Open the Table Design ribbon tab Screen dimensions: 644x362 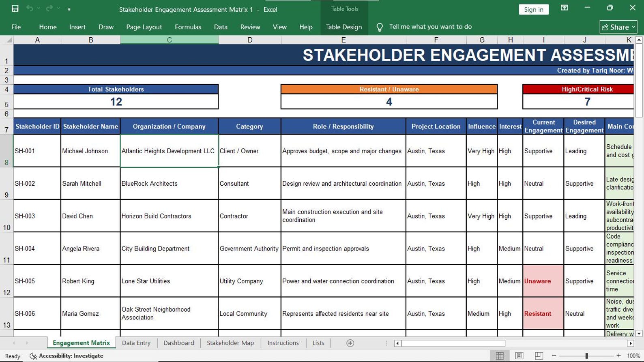(x=344, y=27)
